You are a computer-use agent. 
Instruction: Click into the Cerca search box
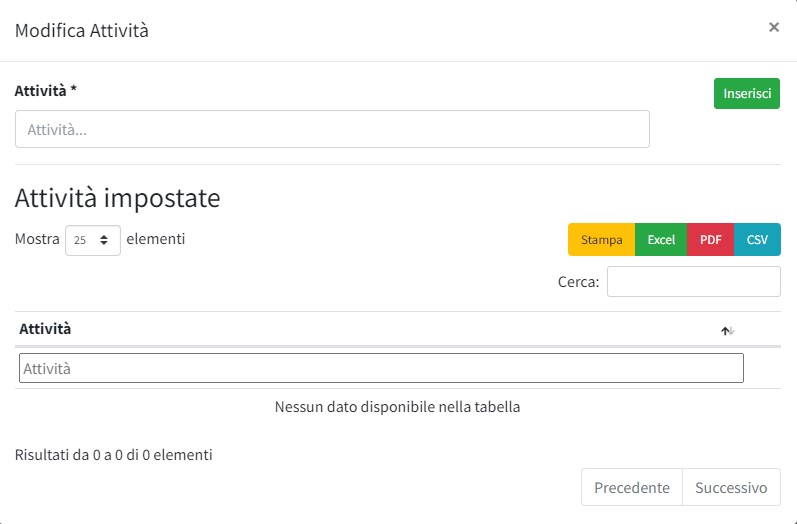(693, 282)
